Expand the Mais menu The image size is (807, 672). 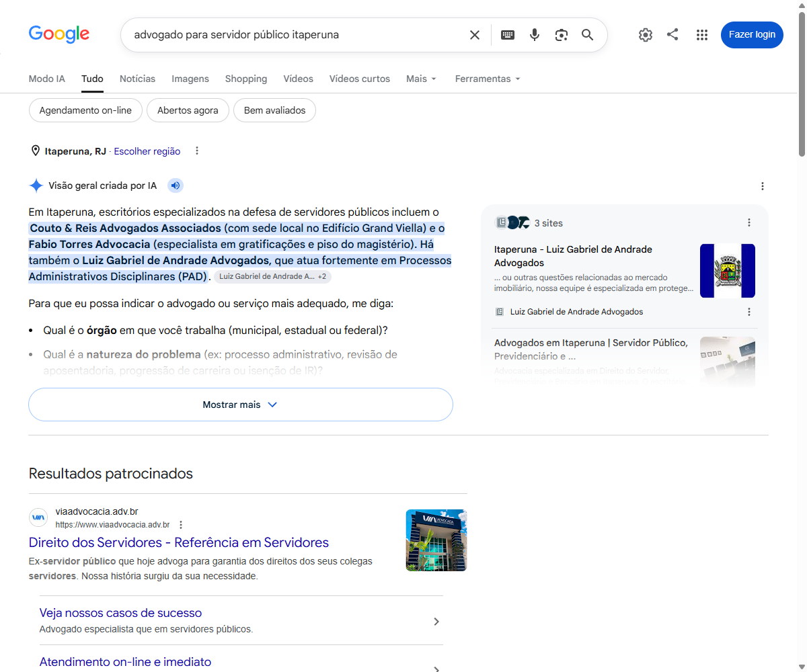(x=422, y=79)
